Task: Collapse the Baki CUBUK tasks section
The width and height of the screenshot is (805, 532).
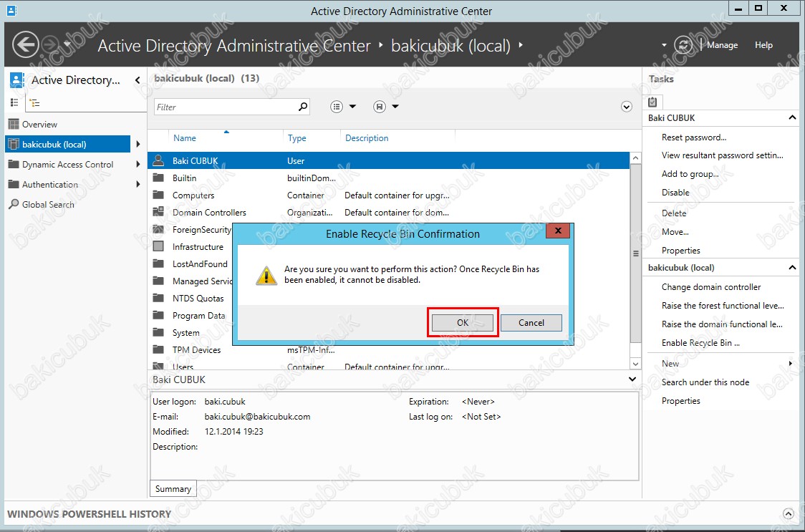Action: pyautogui.click(x=792, y=117)
